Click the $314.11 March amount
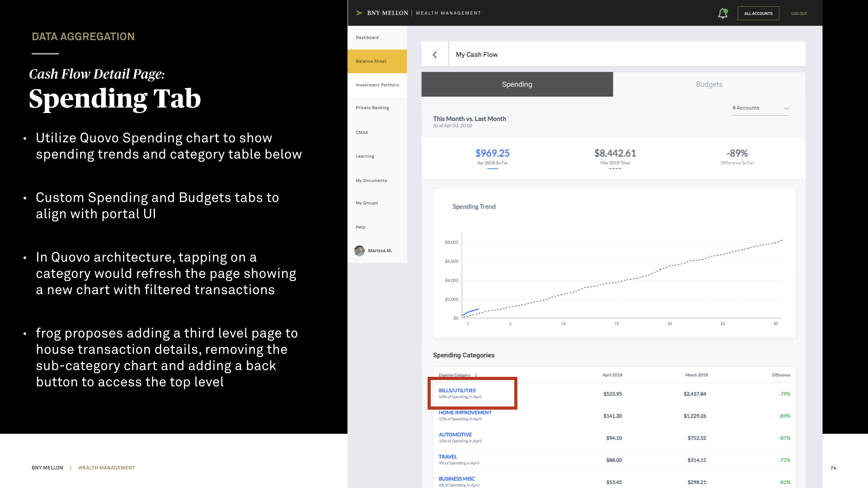Screen dimensions: 868x488 (696, 460)
